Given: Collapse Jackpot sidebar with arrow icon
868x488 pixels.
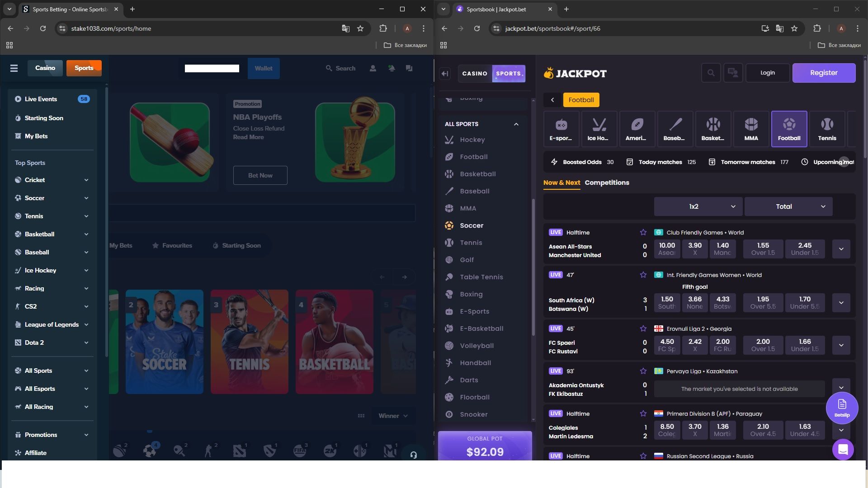Looking at the screenshot, I should (445, 74).
